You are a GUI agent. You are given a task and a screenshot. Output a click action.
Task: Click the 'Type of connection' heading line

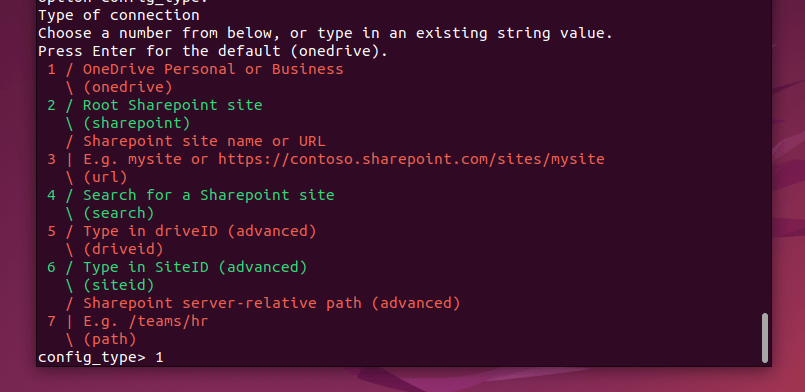click(x=119, y=15)
